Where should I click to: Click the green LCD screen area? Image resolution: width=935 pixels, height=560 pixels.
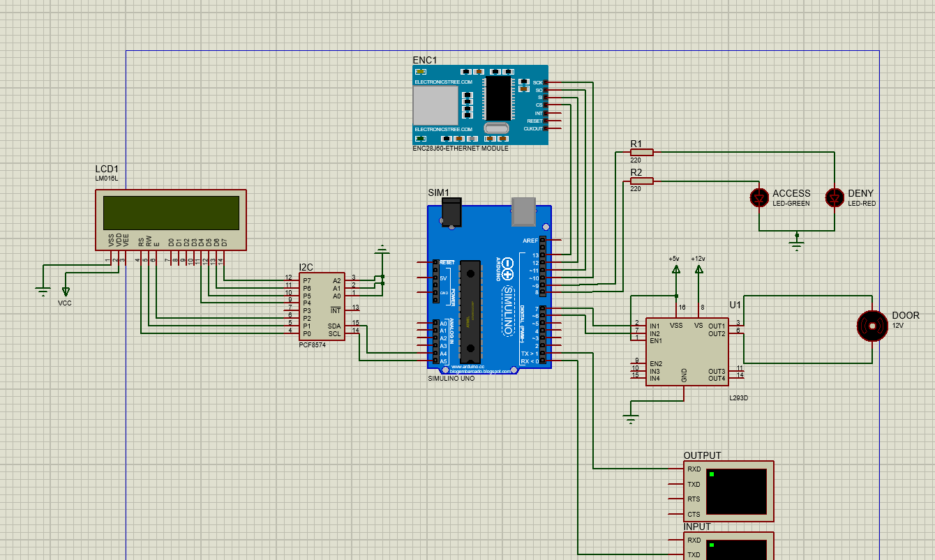[x=171, y=213]
